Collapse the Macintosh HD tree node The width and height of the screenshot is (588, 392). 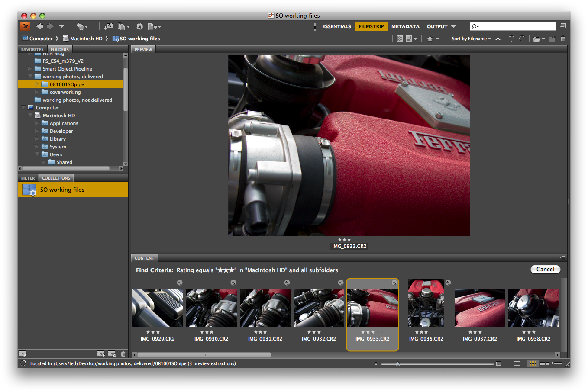point(30,116)
